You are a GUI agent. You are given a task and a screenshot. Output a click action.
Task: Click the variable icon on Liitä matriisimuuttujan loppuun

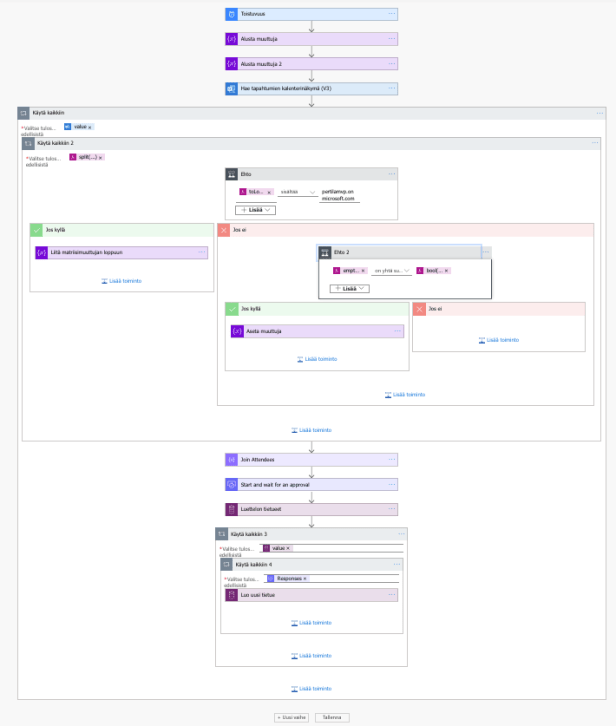point(41,252)
